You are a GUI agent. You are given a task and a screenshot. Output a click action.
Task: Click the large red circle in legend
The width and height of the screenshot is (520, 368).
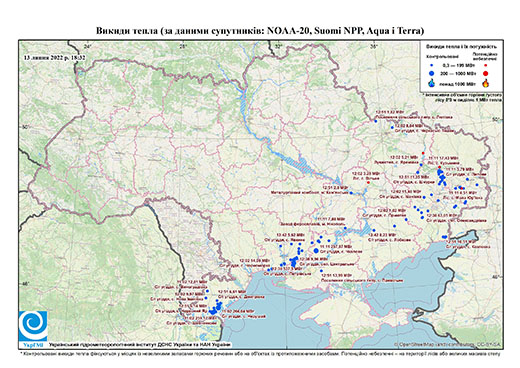[485, 73]
